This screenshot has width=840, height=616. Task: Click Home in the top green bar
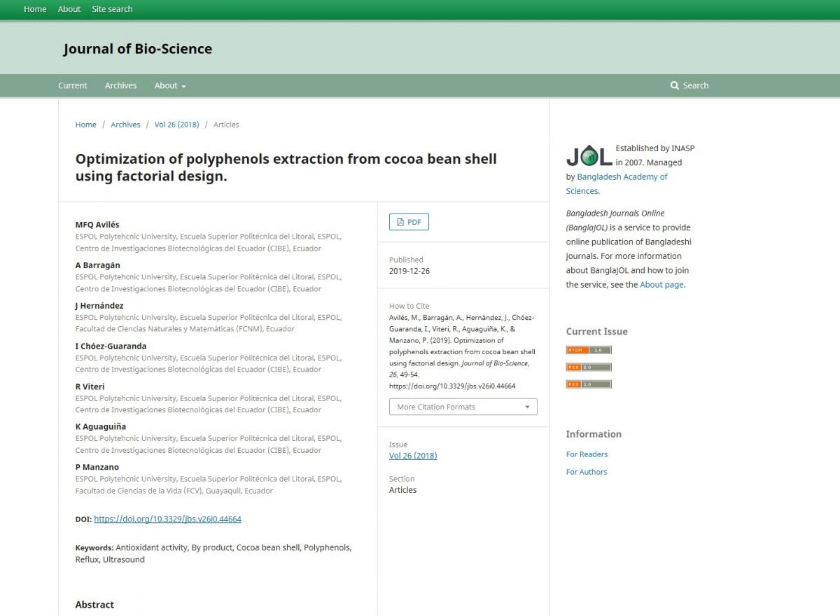[35, 9]
